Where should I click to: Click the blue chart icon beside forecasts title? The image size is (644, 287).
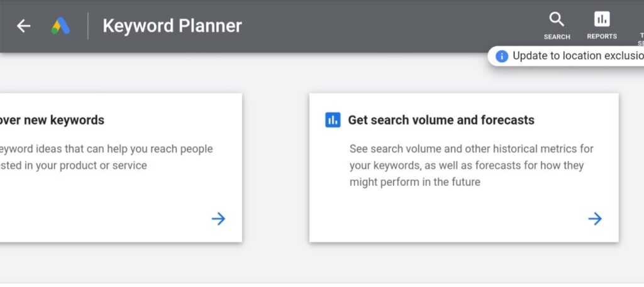tap(333, 120)
